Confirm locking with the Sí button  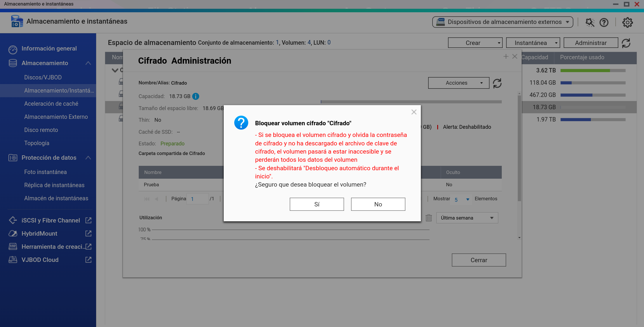pyautogui.click(x=317, y=204)
